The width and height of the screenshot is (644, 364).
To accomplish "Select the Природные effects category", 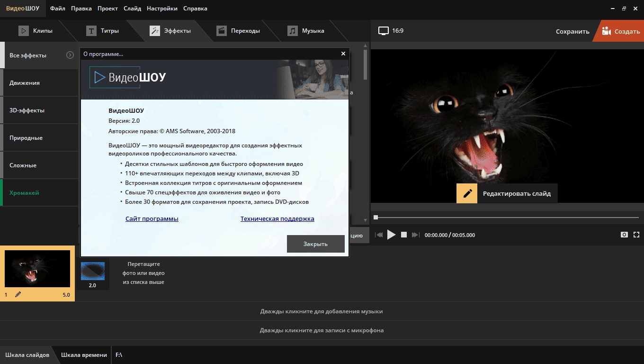I will (39, 137).
